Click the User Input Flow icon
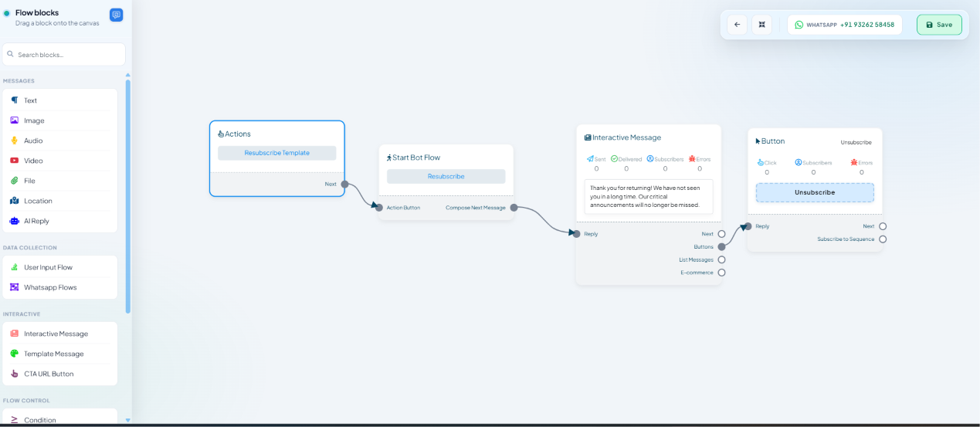 (14, 267)
